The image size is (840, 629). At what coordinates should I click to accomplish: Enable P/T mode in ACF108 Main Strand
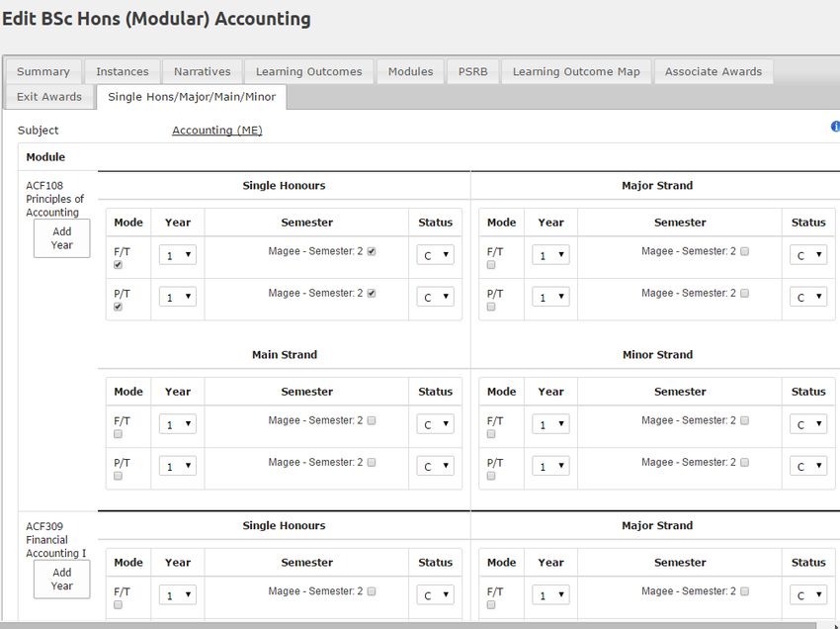point(118,476)
